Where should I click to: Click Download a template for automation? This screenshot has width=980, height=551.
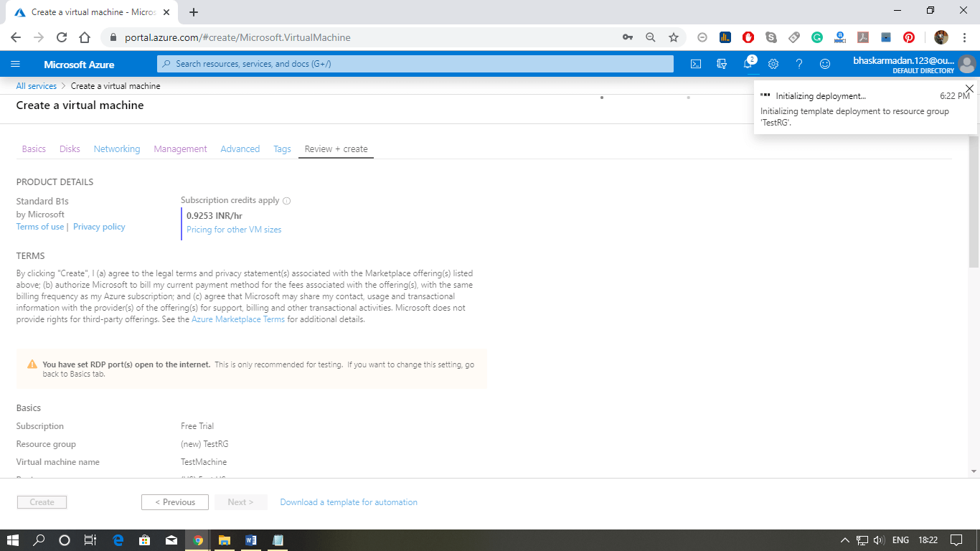coord(348,501)
